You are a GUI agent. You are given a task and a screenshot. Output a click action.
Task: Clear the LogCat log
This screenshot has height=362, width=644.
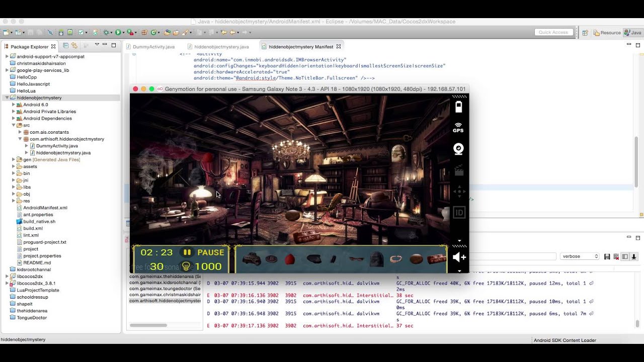coord(616,256)
